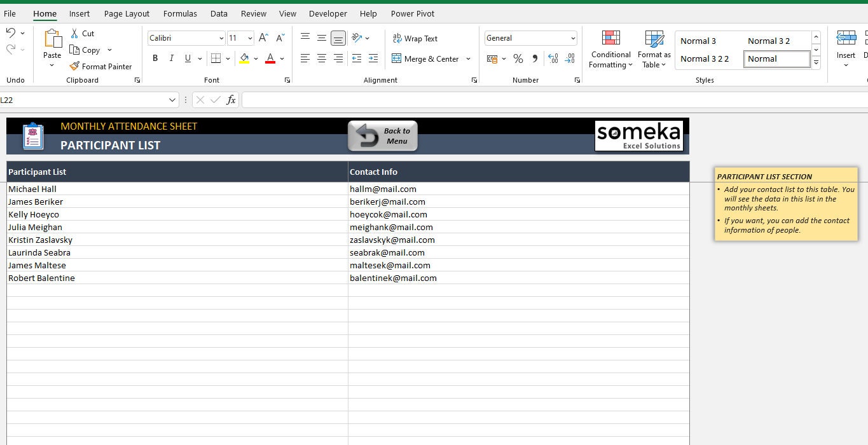868x445 pixels.
Task: Align text right
Action: 338,58
